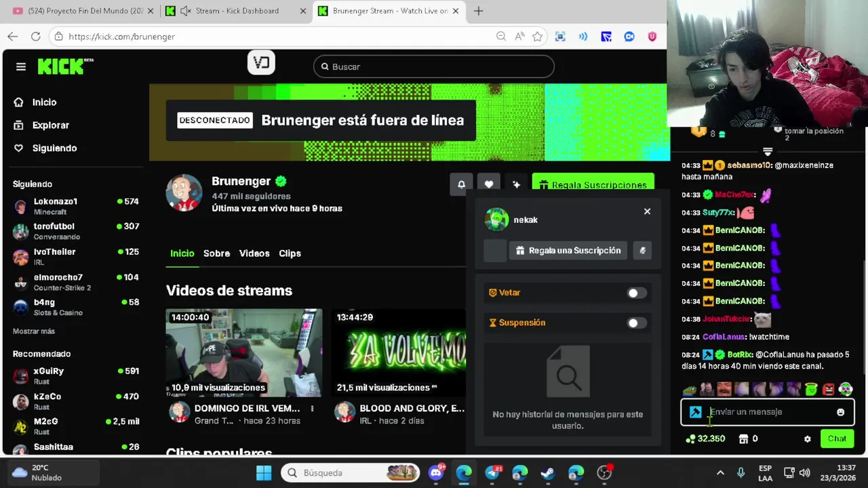The height and width of the screenshot is (488, 868).
Task: Switch to the Stream - Kick Dashboard tab
Action: coord(236,11)
